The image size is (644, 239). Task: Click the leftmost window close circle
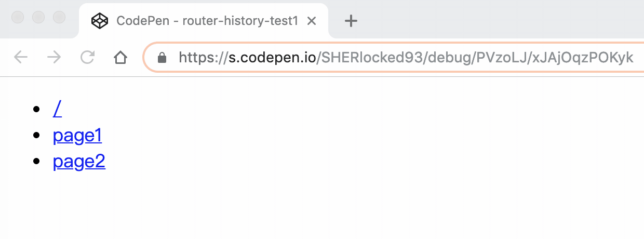(x=18, y=17)
